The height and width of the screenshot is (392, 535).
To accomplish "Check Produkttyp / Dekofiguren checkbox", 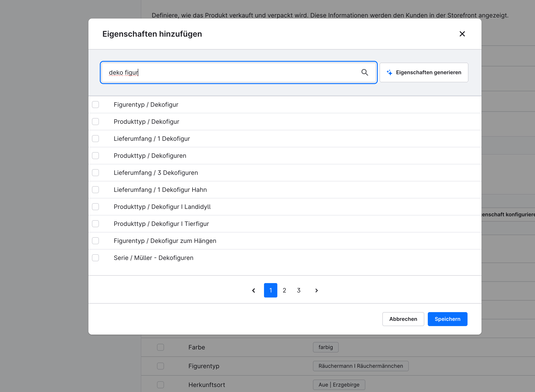I will point(95,156).
